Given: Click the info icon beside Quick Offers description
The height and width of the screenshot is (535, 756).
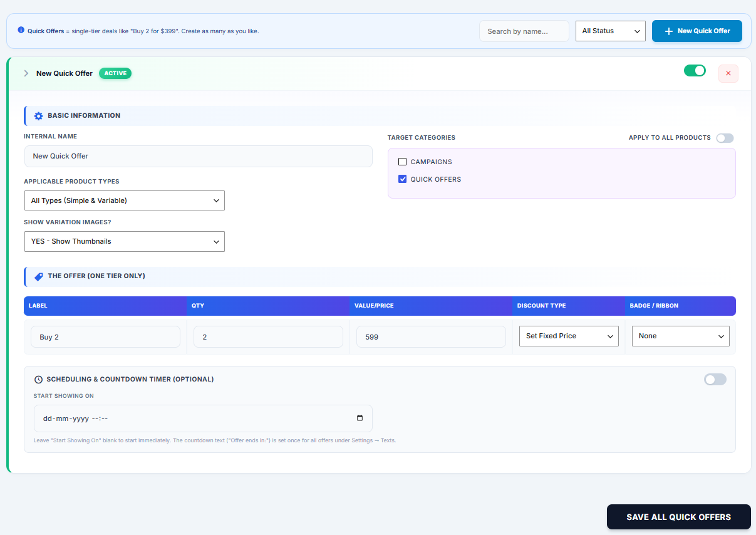Looking at the screenshot, I should 21,30.
